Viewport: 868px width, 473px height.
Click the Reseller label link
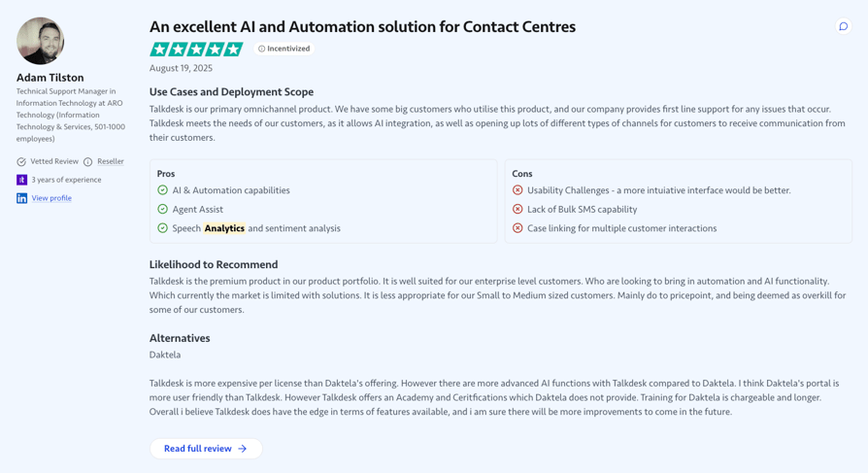pos(110,161)
